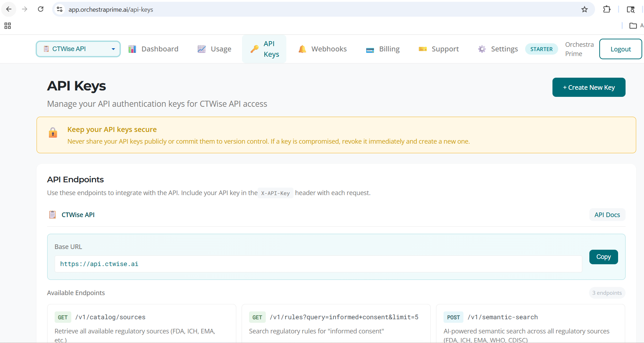Click the Webhooks bell icon
Image resolution: width=644 pixels, height=343 pixels.
pyautogui.click(x=302, y=49)
